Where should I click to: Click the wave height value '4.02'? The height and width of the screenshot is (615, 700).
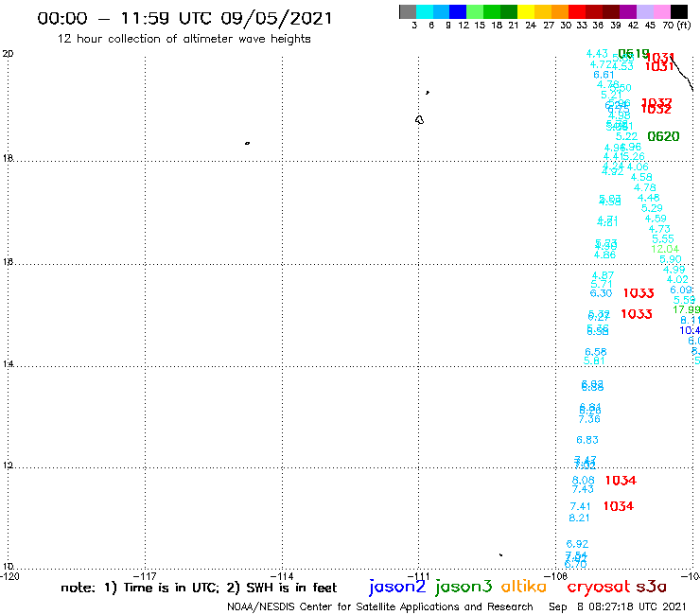pyautogui.click(x=677, y=279)
